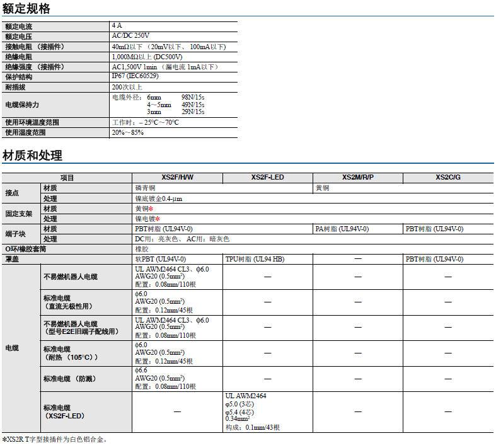
Task: Click the AC/DC 250V voltage value
Action: 130,36
